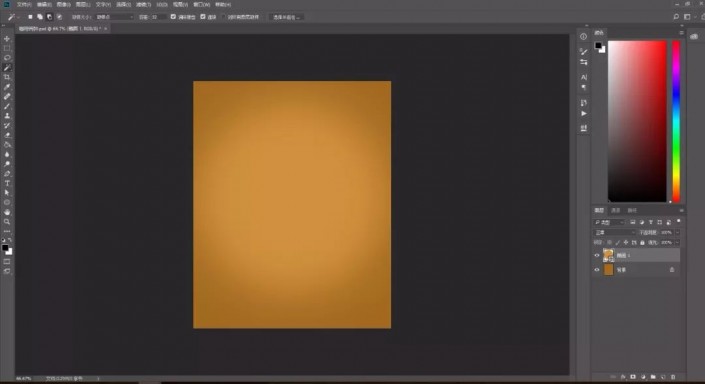Click Add layer style fx icon
The height and width of the screenshot is (384, 705).
623,377
